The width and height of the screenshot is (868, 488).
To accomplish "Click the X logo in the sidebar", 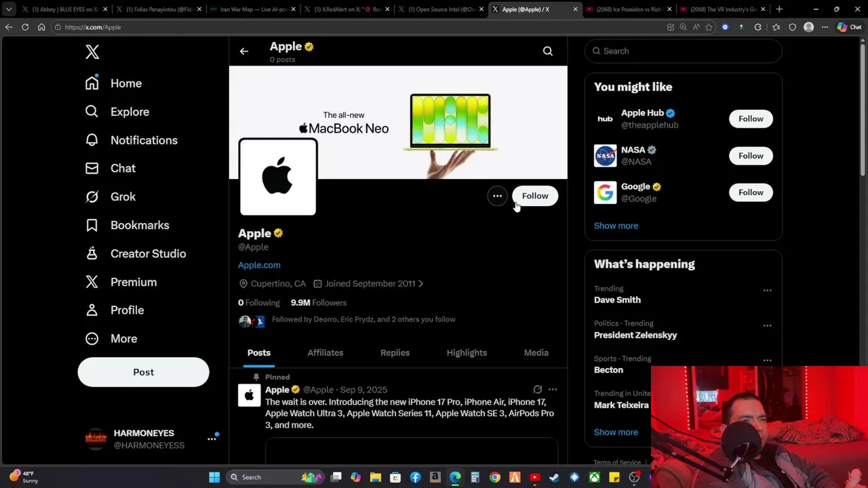I will click(92, 52).
